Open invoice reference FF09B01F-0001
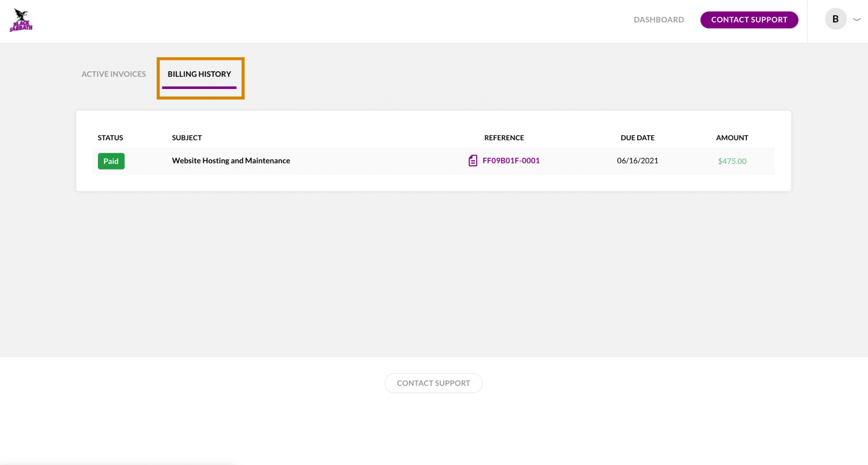Viewport: 868px width, 465px height. [511, 161]
